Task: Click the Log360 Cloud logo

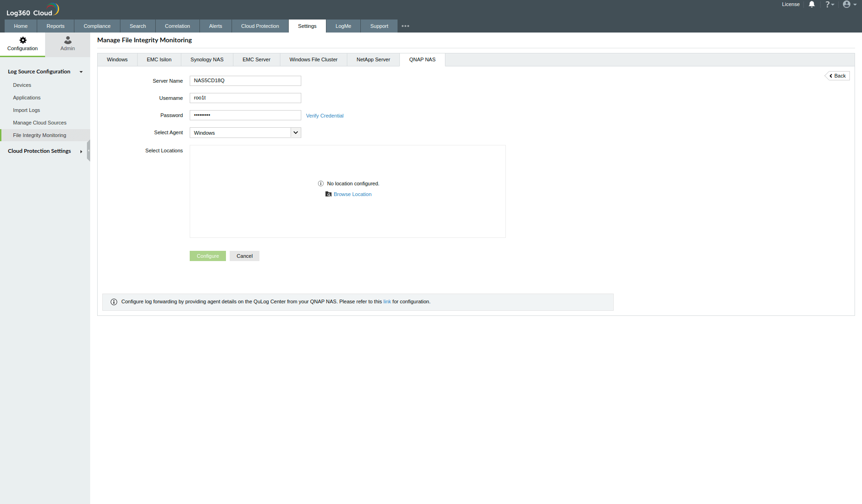Action: pyautogui.click(x=33, y=10)
